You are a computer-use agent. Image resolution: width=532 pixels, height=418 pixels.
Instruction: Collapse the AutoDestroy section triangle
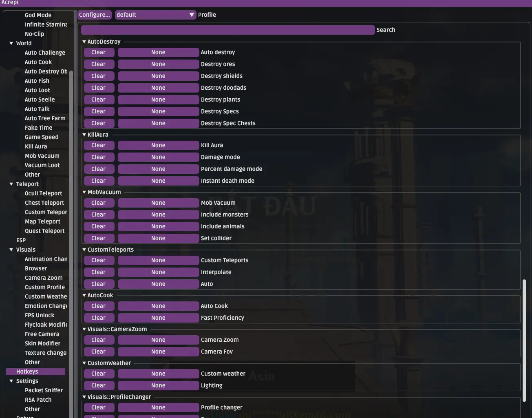(84, 42)
